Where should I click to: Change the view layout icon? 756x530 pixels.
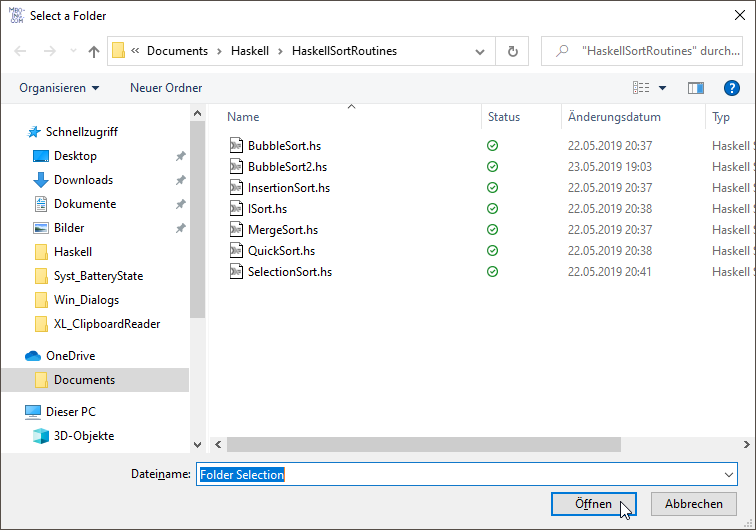[641, 88]
